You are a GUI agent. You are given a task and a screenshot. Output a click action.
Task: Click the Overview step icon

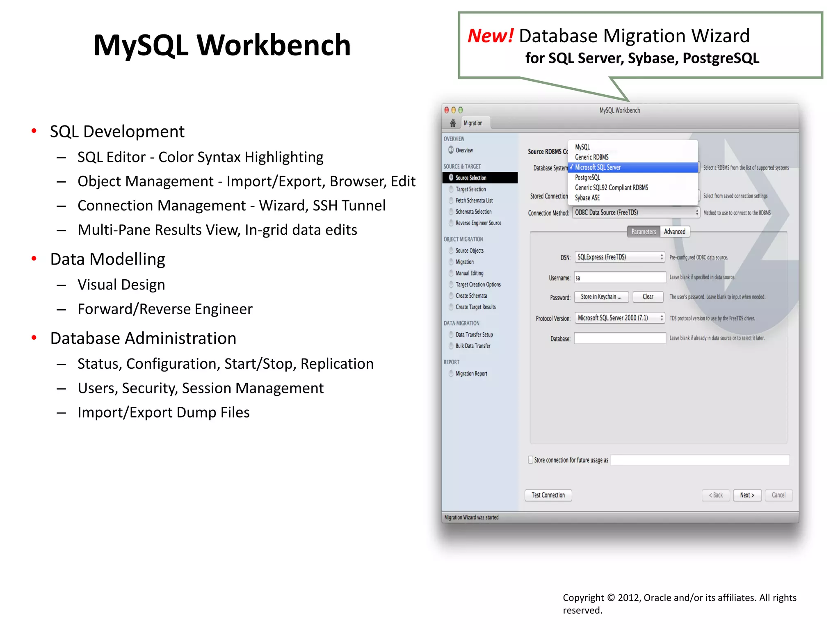pos(451,150)
